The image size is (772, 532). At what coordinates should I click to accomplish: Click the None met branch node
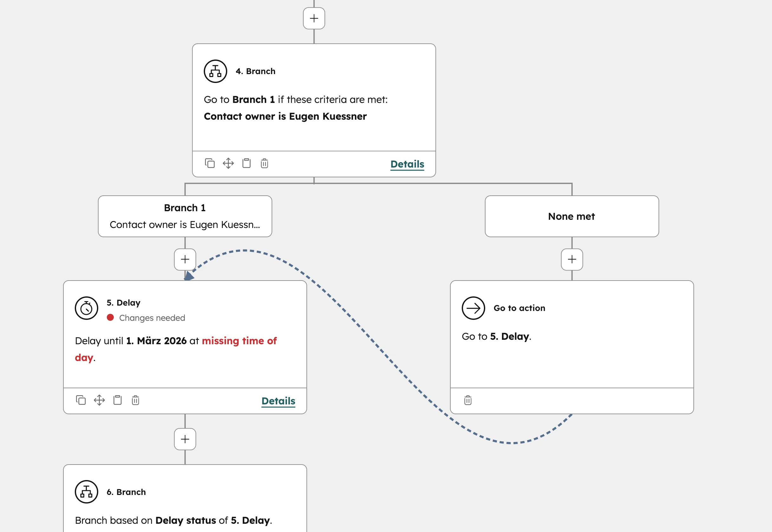coord(571,216)
